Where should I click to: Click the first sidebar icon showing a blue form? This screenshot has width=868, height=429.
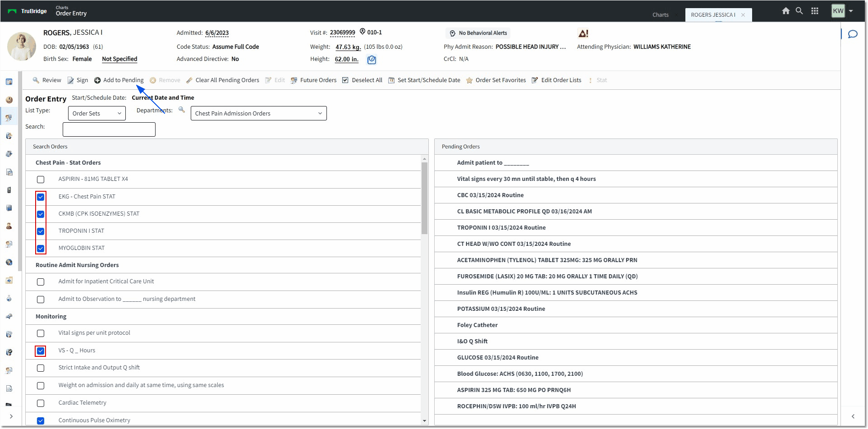point(9,82)
